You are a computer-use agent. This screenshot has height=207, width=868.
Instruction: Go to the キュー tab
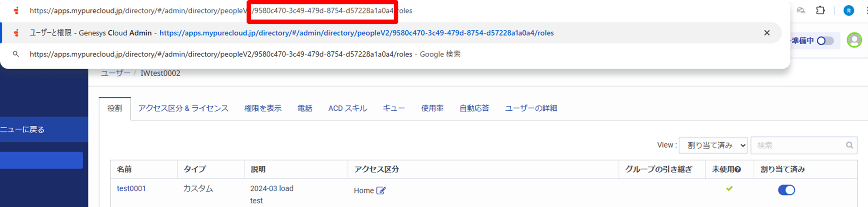[394, 108]
